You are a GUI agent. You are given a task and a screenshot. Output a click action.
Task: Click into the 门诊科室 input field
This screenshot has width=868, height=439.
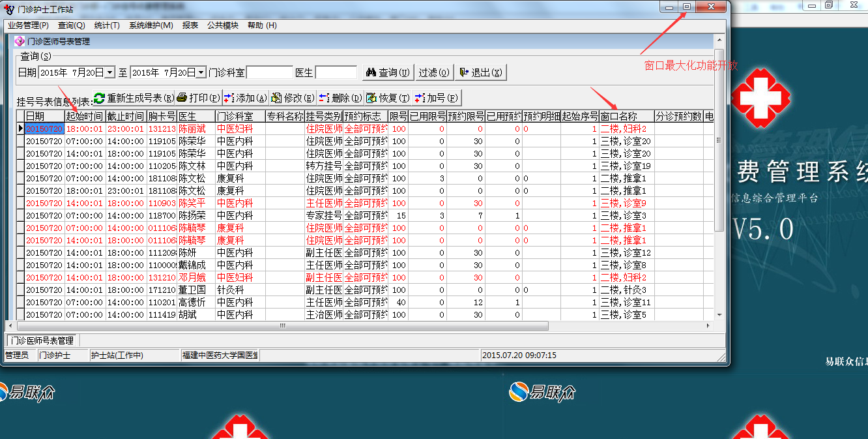click(270, 72)
